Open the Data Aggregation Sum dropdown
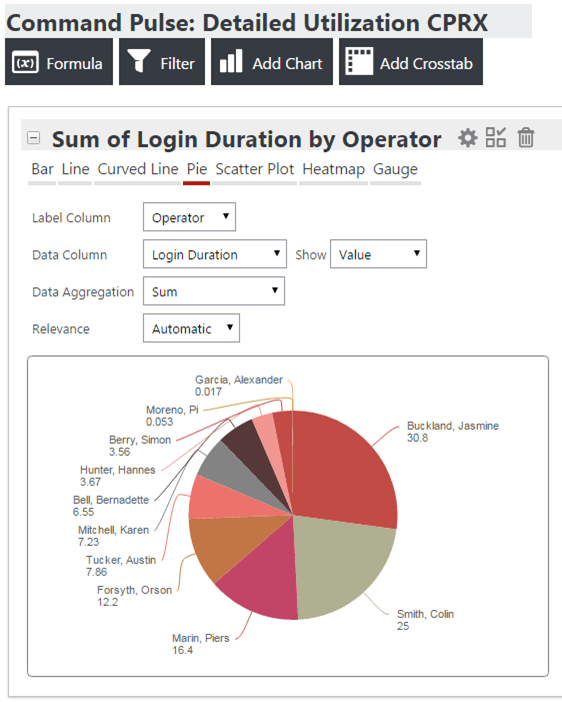This screenshot has height=702, width=562. pos(214,291)
